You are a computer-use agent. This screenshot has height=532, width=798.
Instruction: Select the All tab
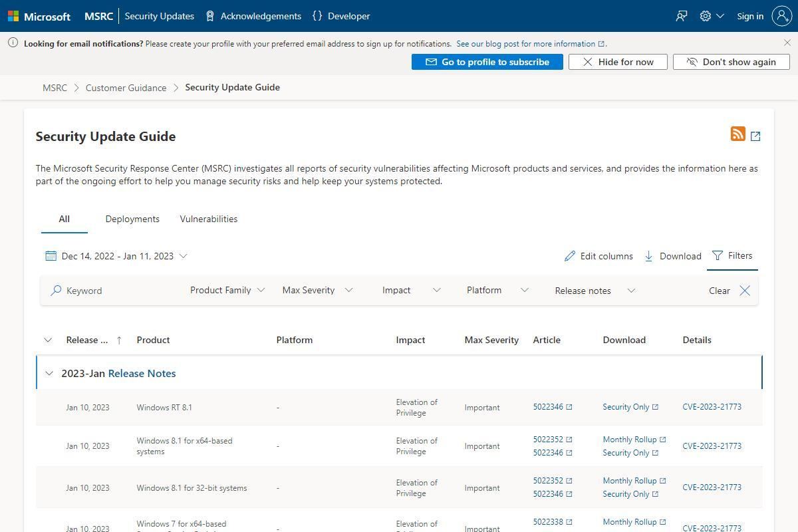tap(65, 219)
